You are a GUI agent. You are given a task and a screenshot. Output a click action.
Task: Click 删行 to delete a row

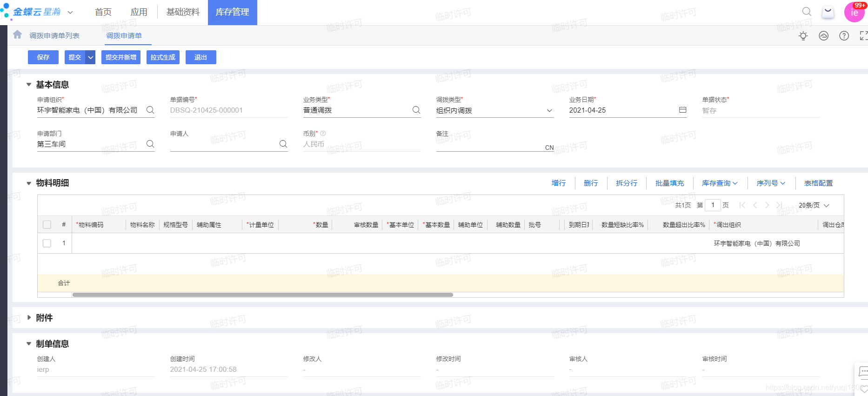(x=591, y=183)
